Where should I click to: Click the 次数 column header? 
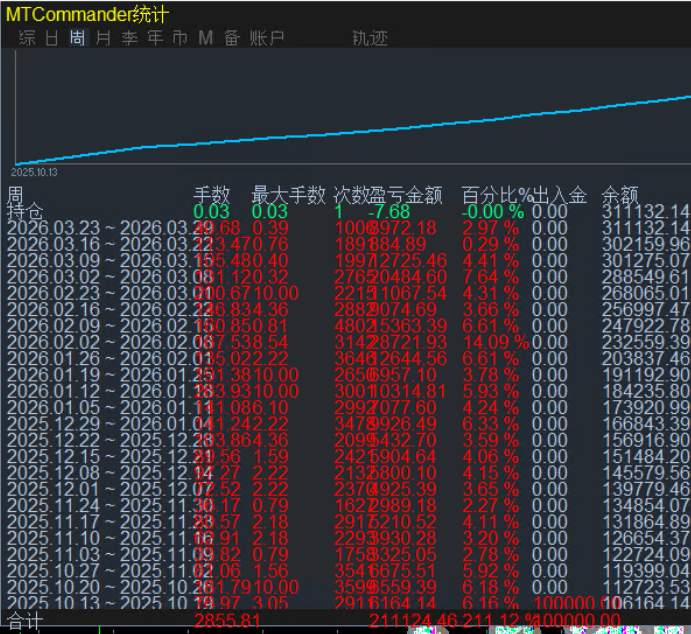point(351,195)
